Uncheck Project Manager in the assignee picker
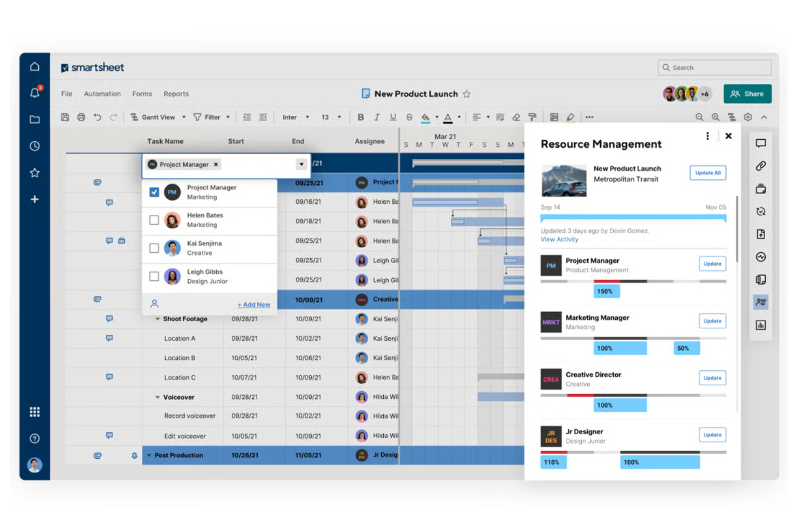798x532 pixels. tap(154, 192)
